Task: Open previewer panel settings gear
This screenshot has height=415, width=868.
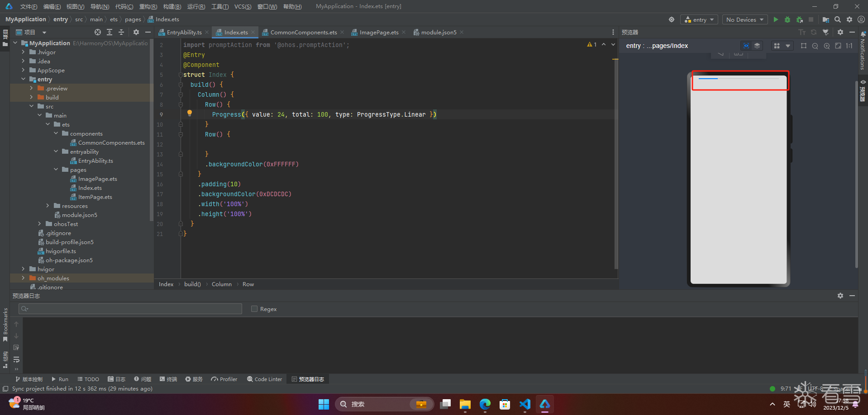Action: (x=840, y=32)
